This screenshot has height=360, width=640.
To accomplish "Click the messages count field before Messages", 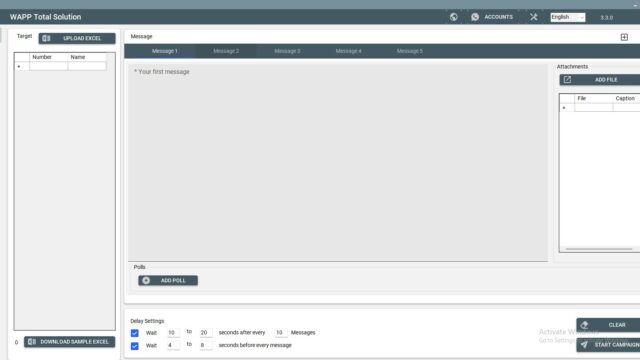I will pyautogui.click(x=280, y=333).
